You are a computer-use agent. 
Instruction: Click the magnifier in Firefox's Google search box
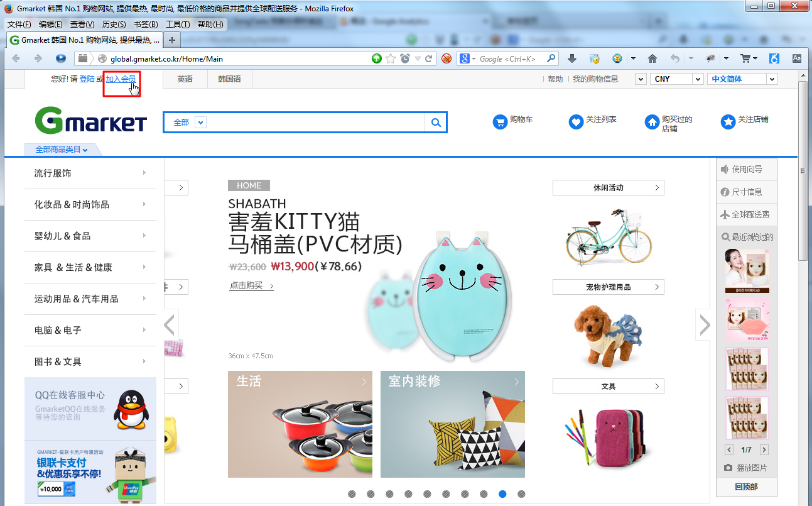551,58
